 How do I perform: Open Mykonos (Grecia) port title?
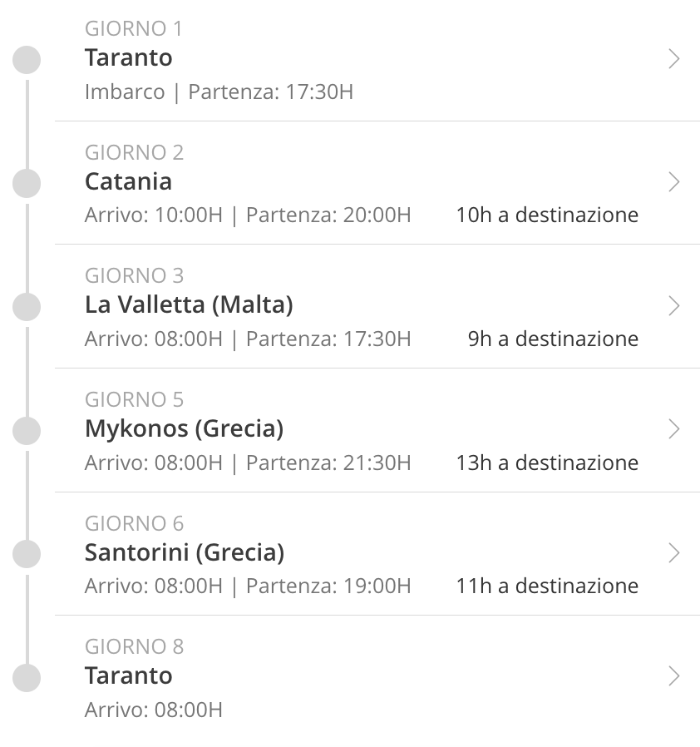tap(185, 428)
